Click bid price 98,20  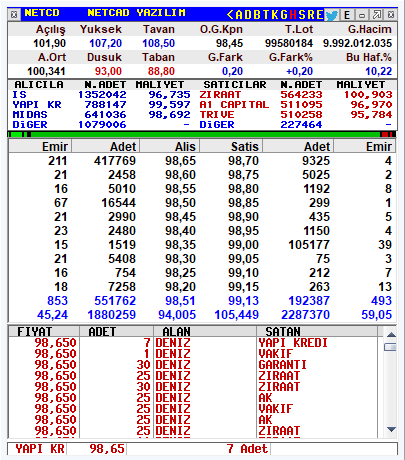(x=181, y=287)
